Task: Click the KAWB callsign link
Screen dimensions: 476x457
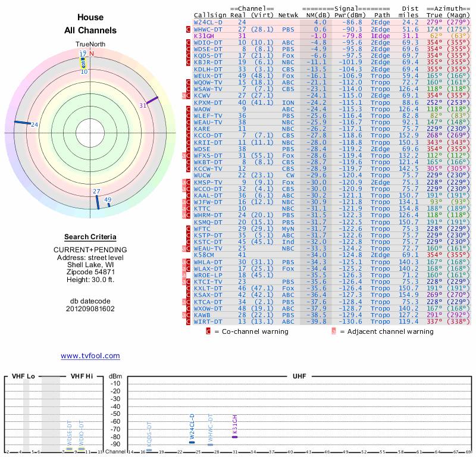Action: click(202, 315)
